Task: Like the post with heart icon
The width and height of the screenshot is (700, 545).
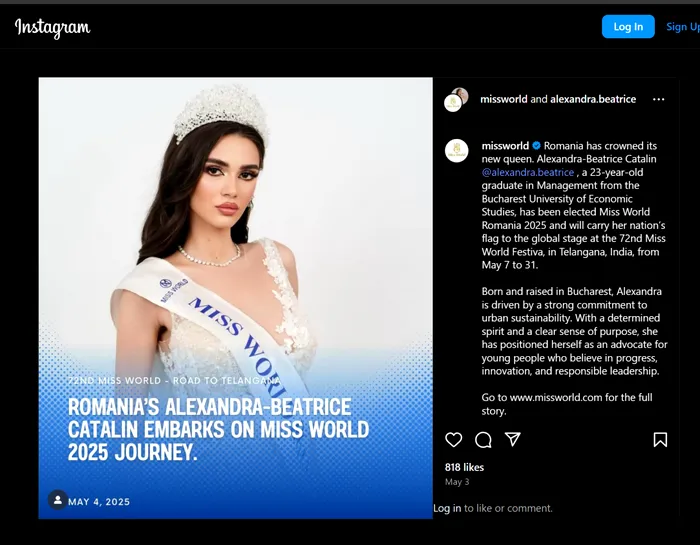Action: click(x=454, y=440)
